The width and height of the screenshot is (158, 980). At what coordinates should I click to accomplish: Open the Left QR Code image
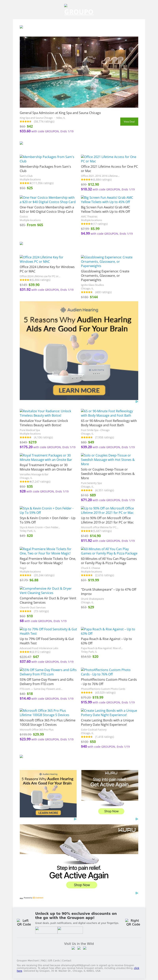pos(24,922)
